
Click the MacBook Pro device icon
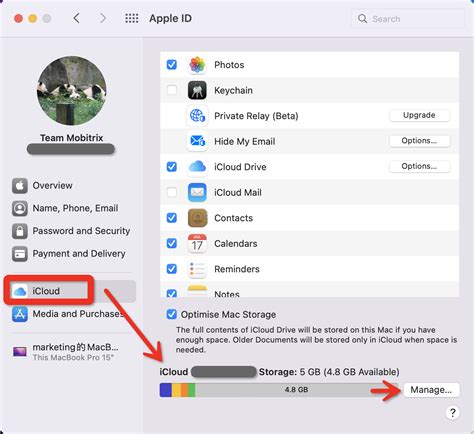click(x=20, y=351)
